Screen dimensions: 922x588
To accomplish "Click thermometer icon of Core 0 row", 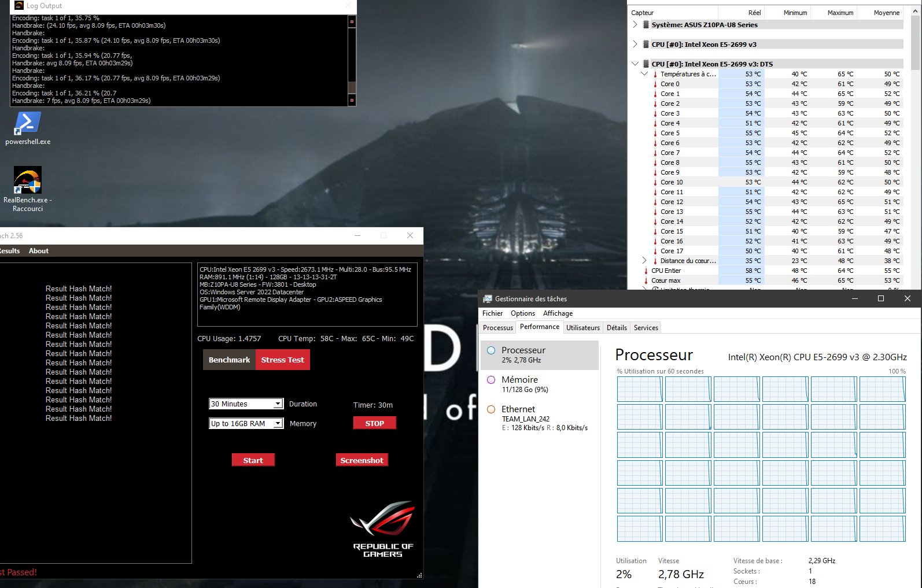I will coord(655,84).
